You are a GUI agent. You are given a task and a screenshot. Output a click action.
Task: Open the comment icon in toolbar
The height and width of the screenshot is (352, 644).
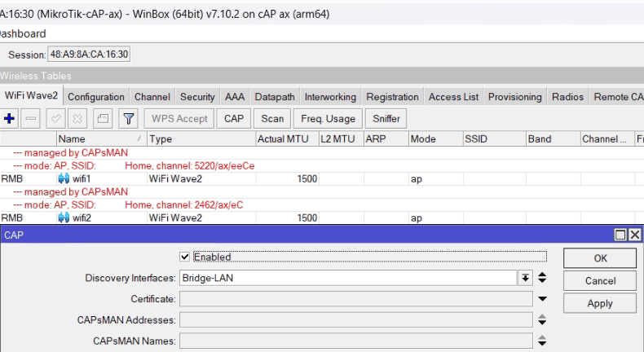click(x=103, y=119)
